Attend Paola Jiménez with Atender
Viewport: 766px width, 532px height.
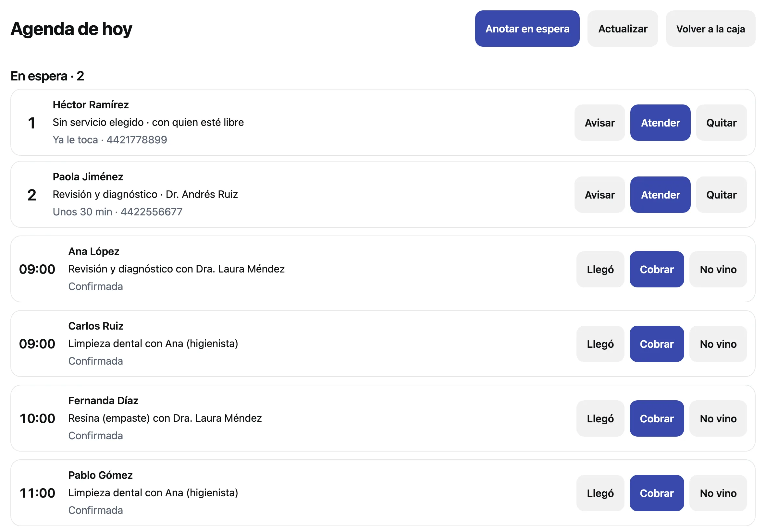(x=660, y=195)
